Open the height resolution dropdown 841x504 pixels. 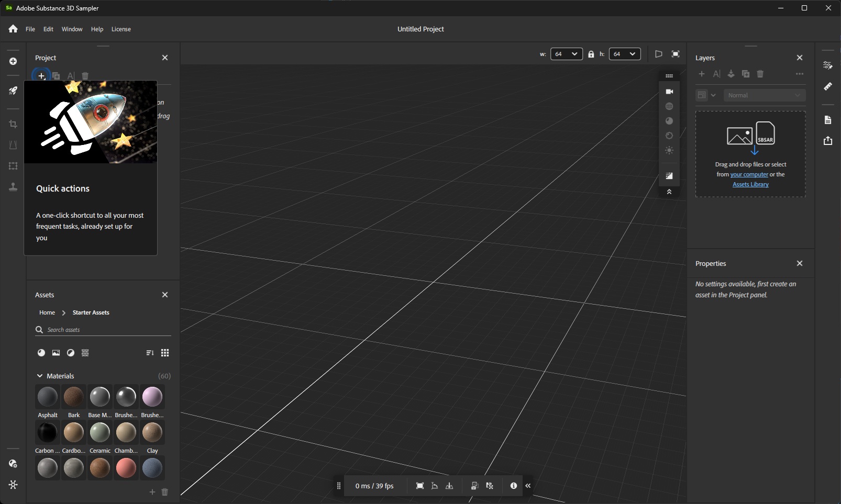(624, 54)
